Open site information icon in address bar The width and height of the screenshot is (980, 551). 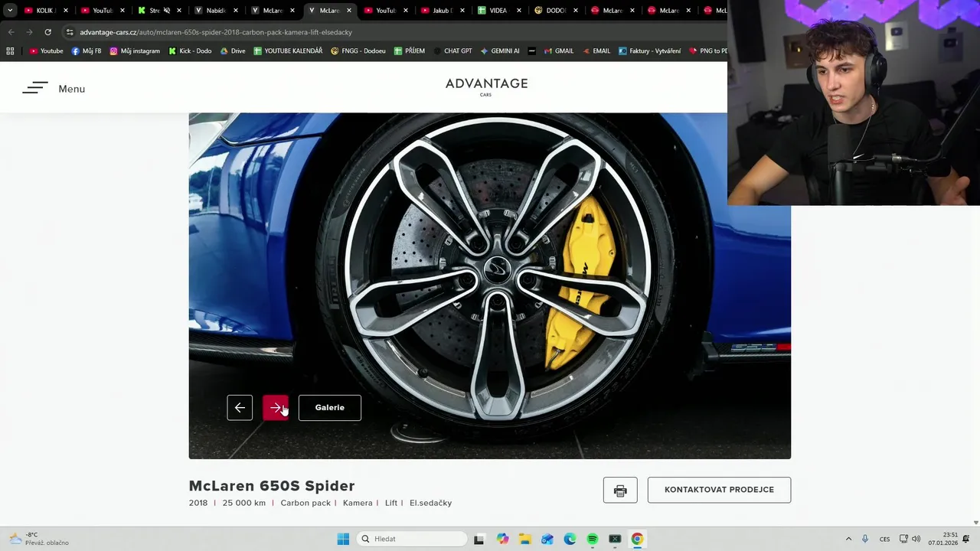(x=70, y=32)
